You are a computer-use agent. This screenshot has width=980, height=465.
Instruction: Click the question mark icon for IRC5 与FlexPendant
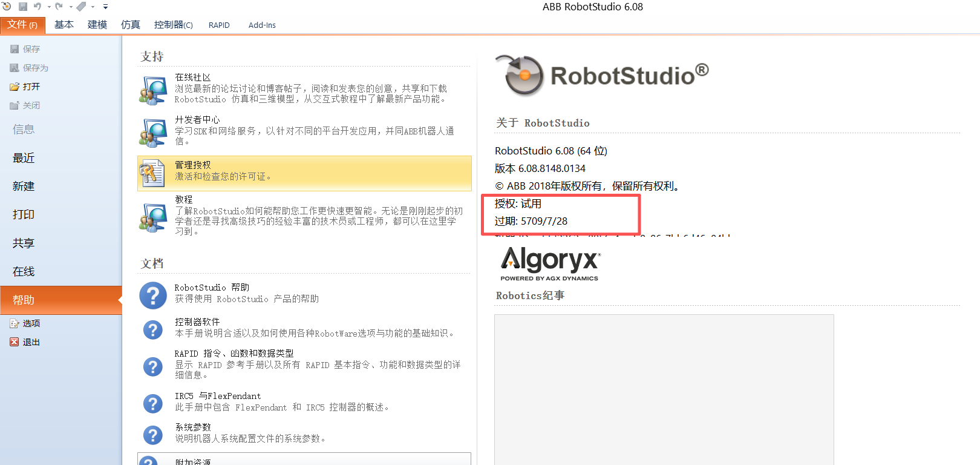152,404
